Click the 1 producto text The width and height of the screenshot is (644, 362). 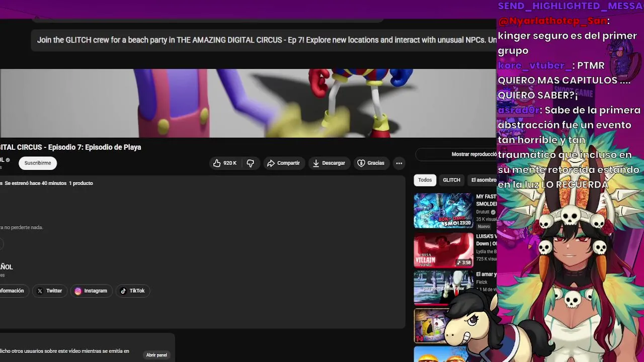pyautogui.click(x=81, y=183)
